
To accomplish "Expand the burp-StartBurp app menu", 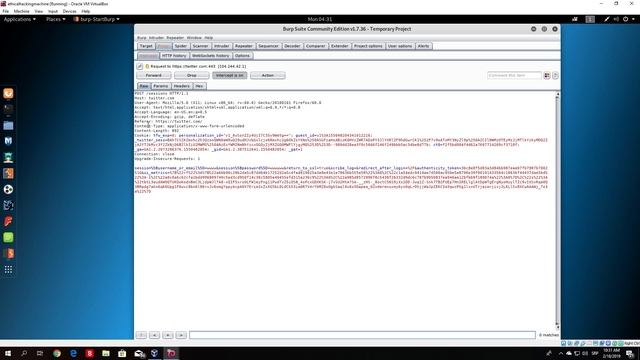I will point(97,19).
